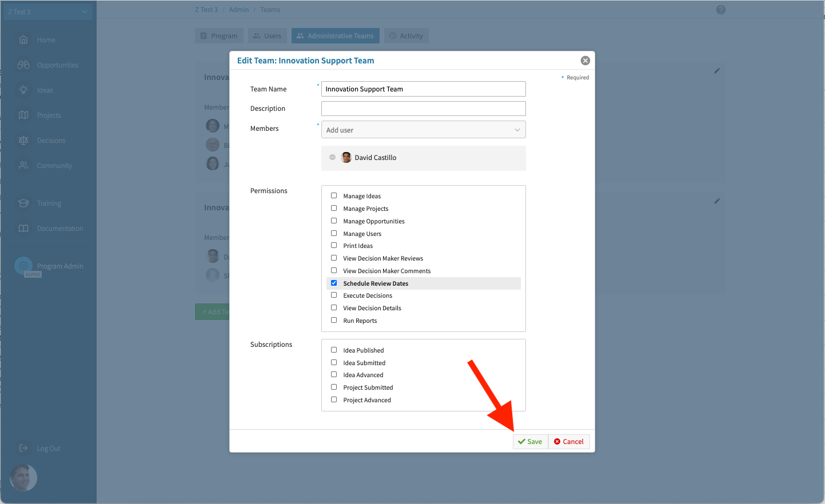Click the green Add Team button

click(212, 312)
